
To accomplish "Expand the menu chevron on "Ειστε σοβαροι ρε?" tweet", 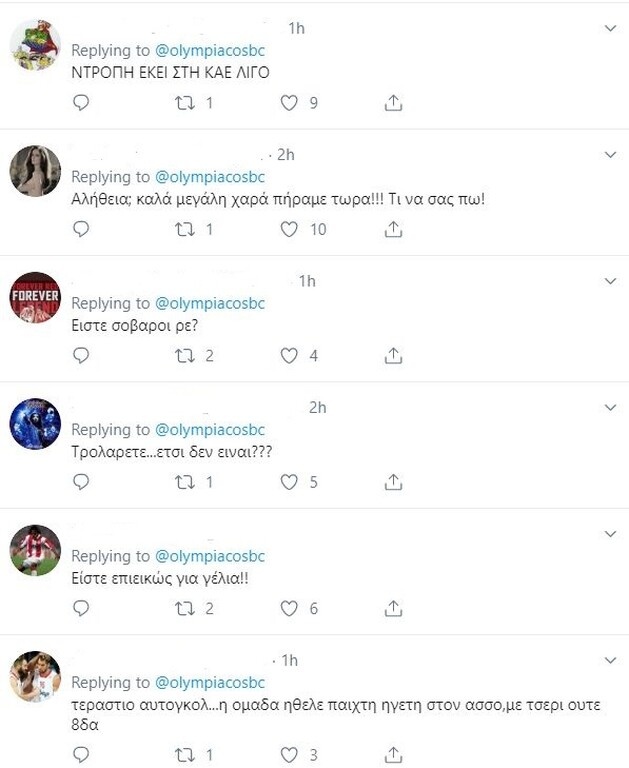I will click(x=611, y=281).
